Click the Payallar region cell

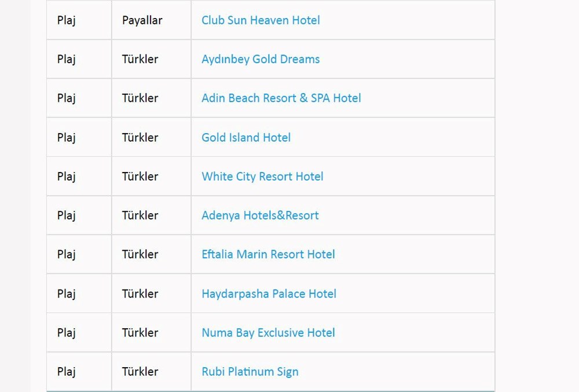141,20
